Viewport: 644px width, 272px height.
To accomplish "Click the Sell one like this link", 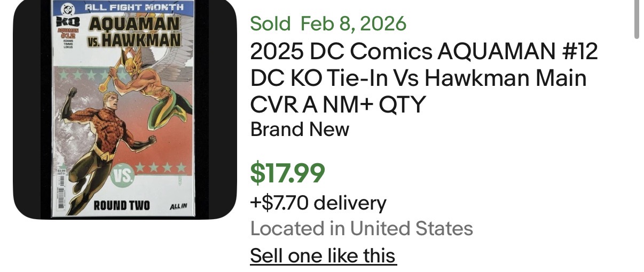I will 323,255.
